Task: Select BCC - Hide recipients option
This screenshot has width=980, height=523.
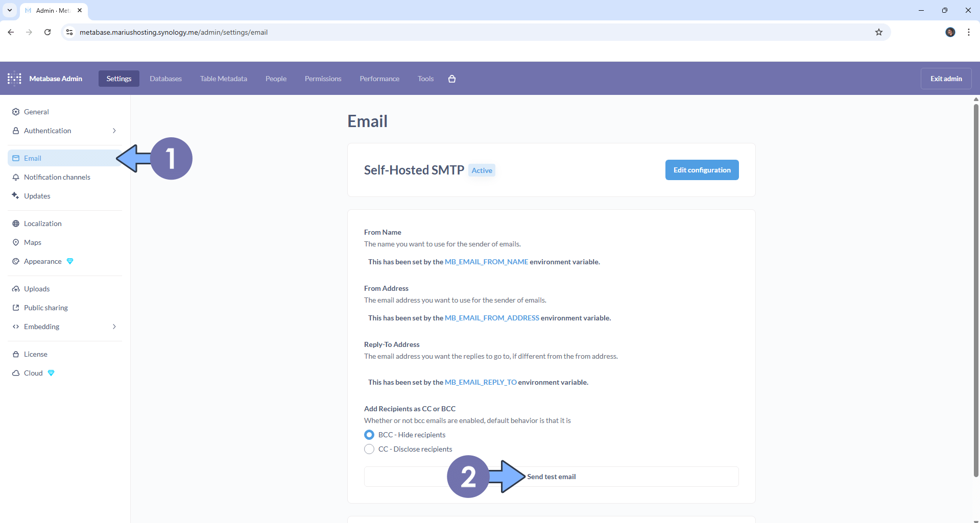Action: (369, 435)
